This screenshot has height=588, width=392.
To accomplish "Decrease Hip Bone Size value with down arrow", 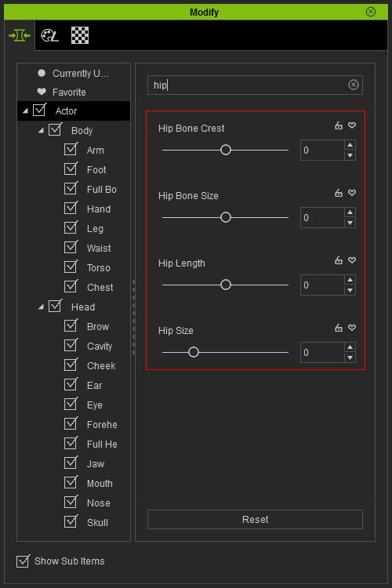I will pyautogui.click(x=350, y=223).
